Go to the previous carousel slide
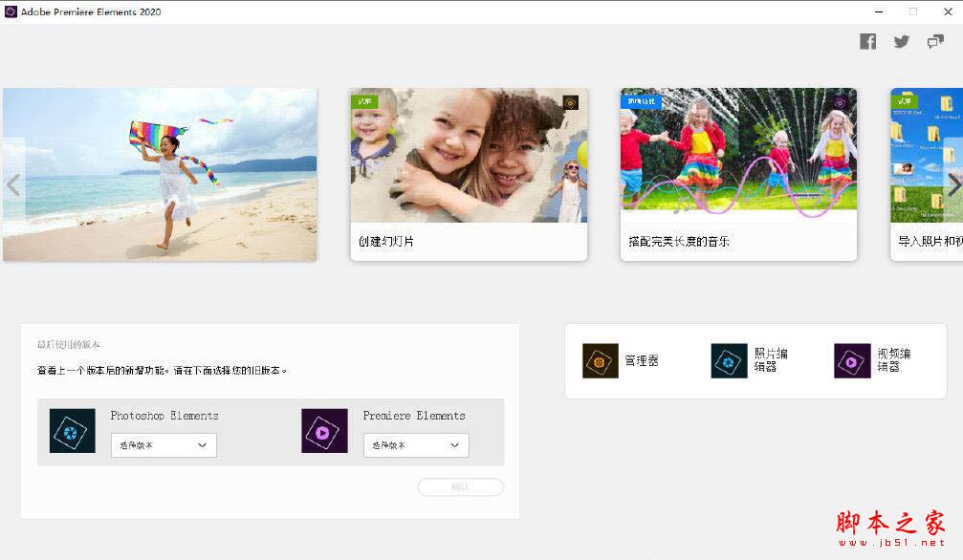This screenshot has width=963, height=560. (x=12, y=184)
